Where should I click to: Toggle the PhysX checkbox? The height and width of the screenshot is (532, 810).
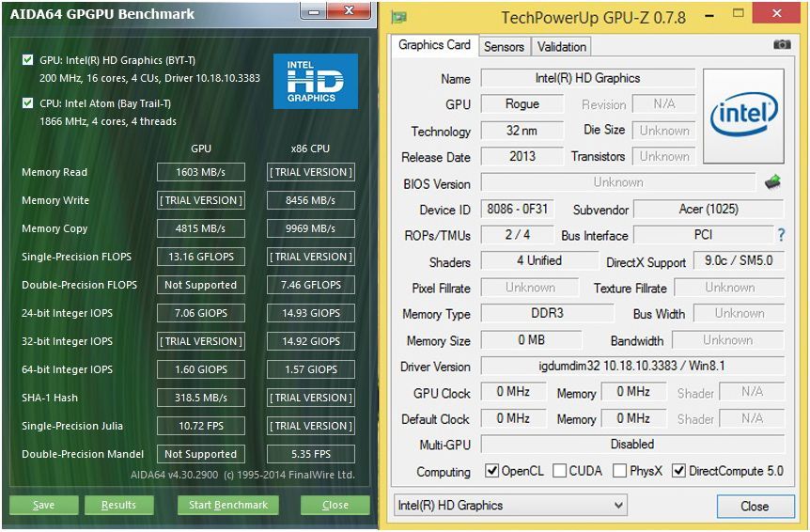619,471
